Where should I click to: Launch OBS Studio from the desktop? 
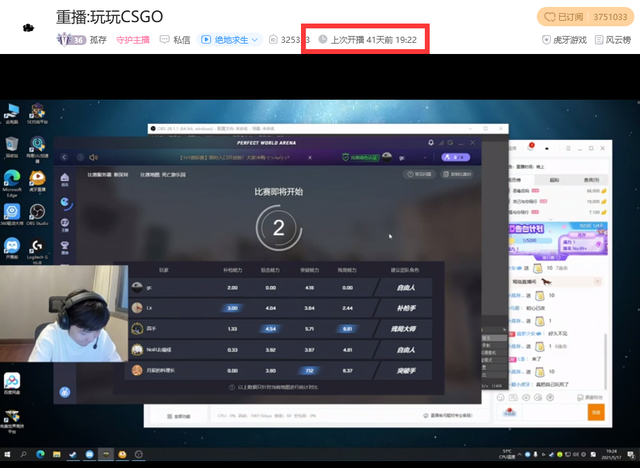[36, 215]
